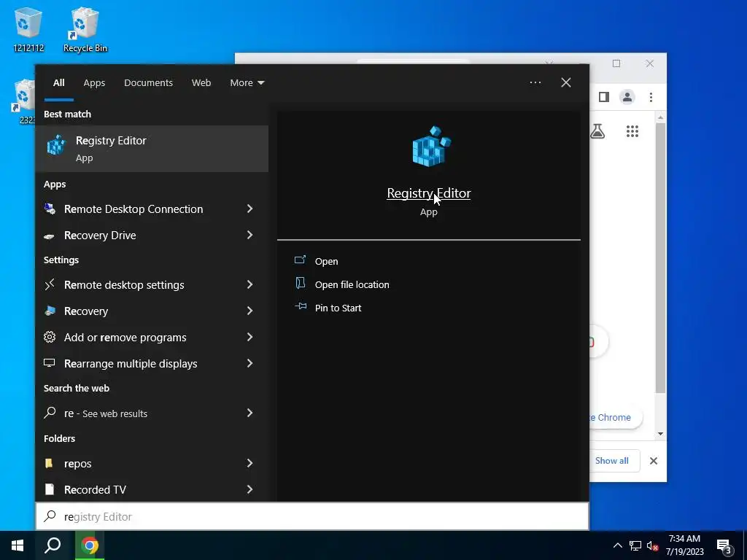Viewport: 747px width, 560px height.
Task: Switch to the Apps search tab
Action: [94, 83]
